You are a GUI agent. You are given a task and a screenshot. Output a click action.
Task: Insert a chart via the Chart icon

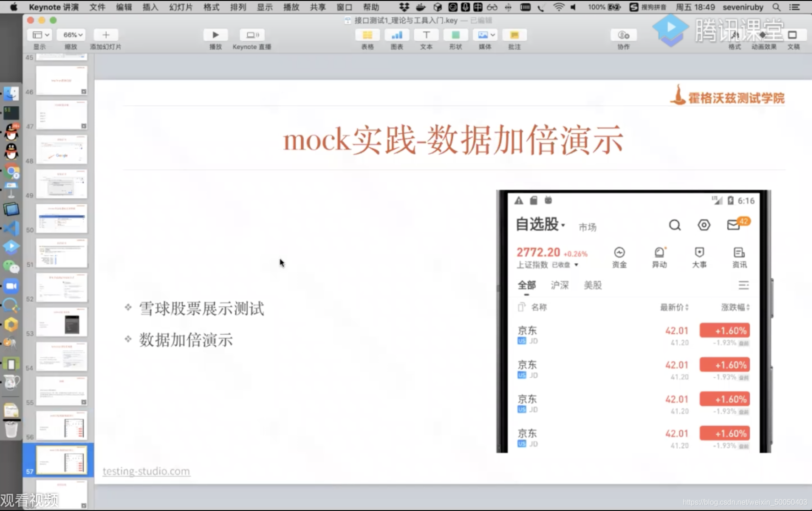point(397,35)
